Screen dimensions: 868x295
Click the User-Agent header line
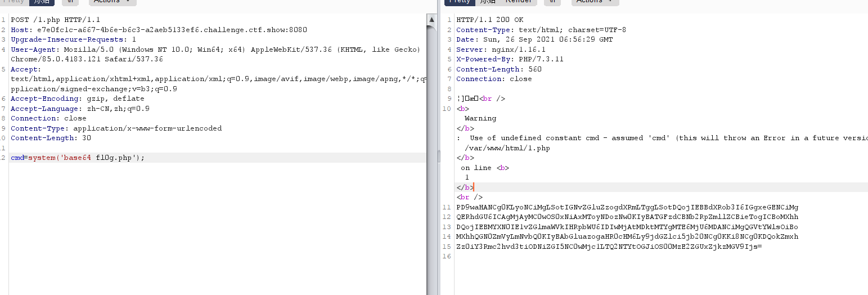coord(215,50)
